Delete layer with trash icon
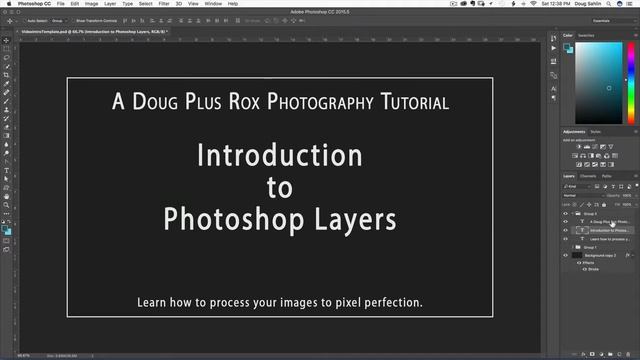The image size is (640, 360). pyautogui.click(x=628, y=354)
